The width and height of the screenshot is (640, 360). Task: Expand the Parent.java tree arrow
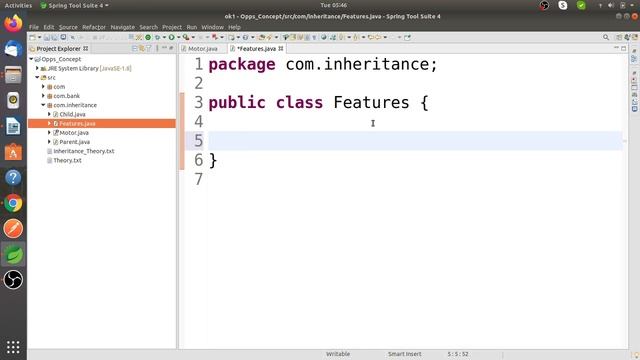click(49, 142)
